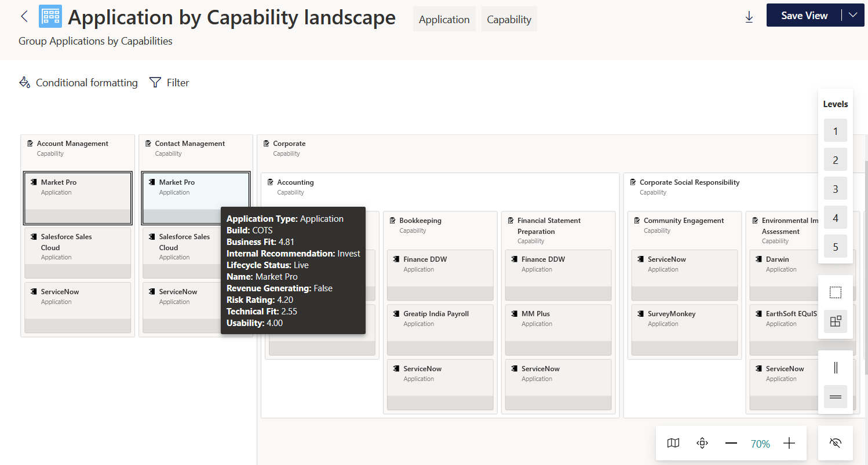This screenshot has height=465, width=868.
Task: Click the grid layout arrangement icon
Action: (836, 321)
